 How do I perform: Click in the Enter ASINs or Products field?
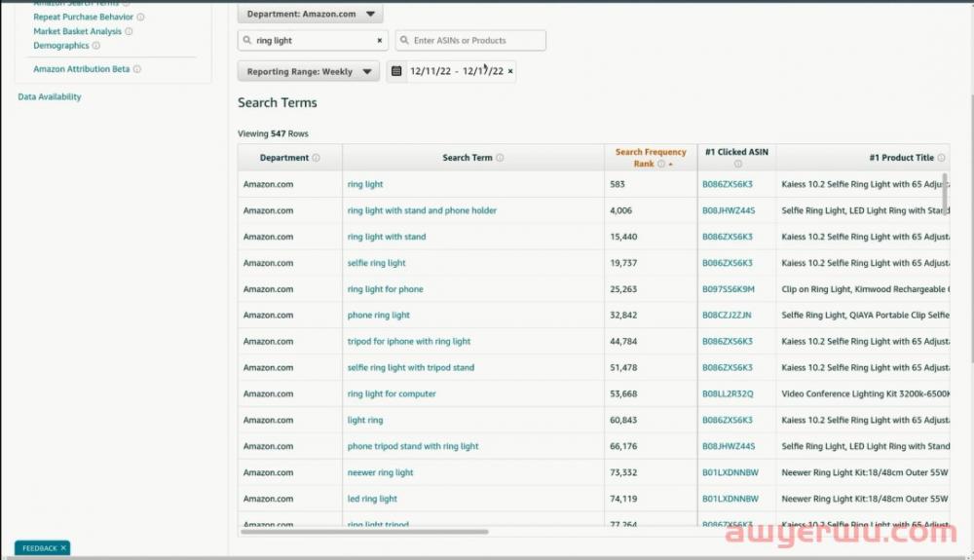(470, 40)
